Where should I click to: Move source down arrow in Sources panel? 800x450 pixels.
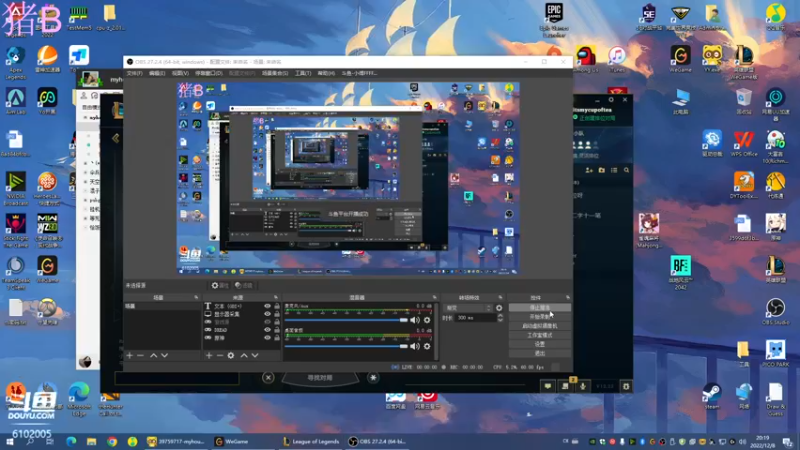255,355
